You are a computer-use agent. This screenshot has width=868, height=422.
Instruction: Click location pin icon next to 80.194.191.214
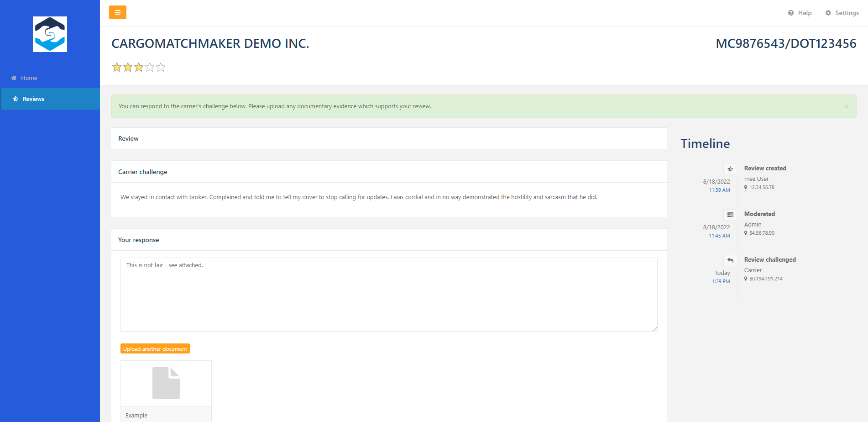click(746, 279)
